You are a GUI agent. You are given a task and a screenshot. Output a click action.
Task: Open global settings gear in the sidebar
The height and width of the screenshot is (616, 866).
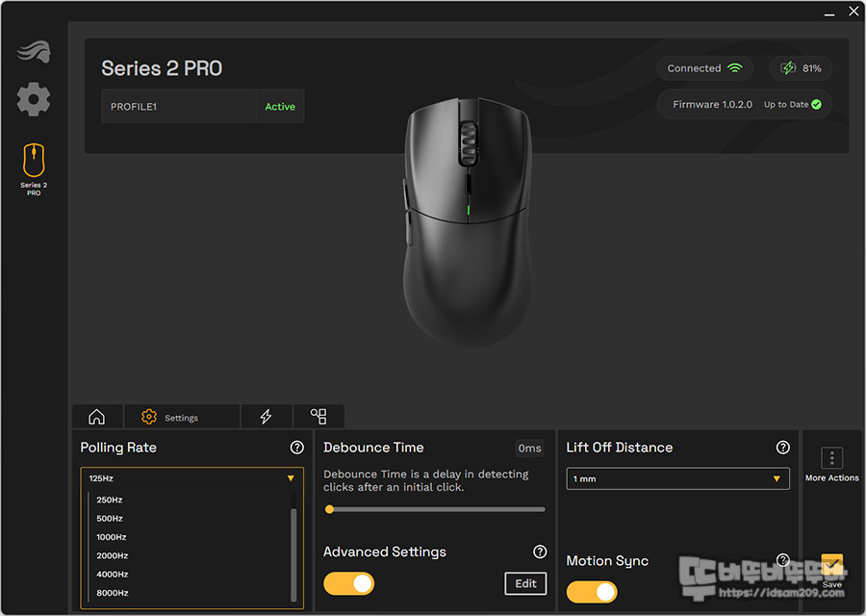point(34,99)
